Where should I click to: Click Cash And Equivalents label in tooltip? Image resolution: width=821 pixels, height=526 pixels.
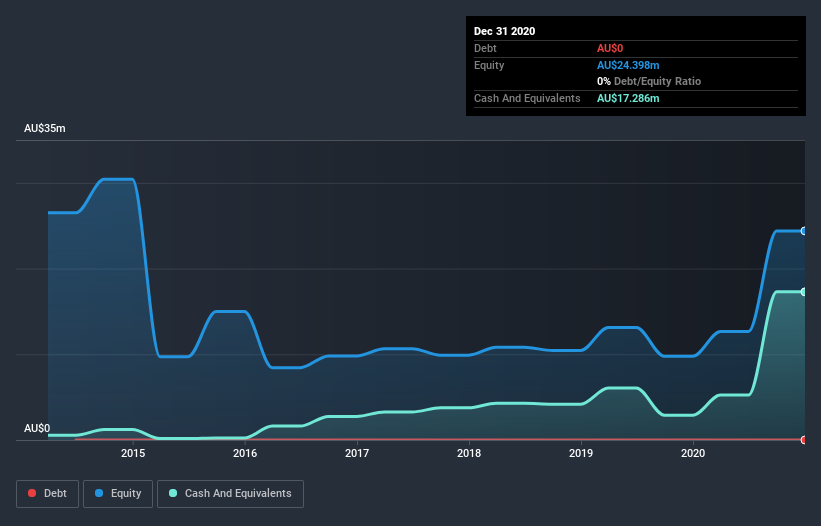[527, 98]
